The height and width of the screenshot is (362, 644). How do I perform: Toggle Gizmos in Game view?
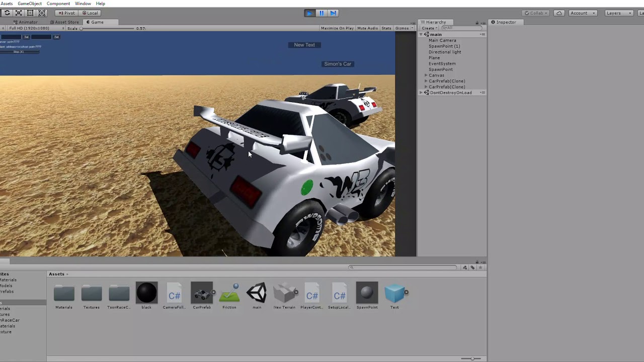pos(402,28)
